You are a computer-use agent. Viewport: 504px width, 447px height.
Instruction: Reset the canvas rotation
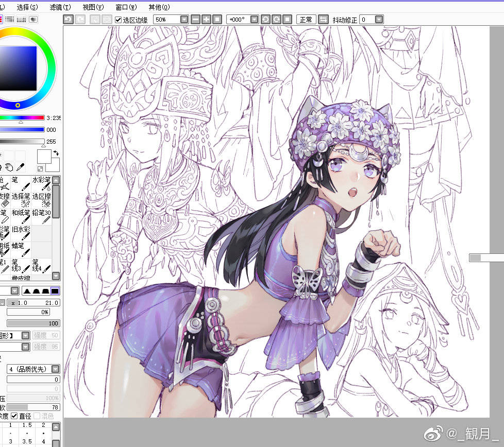coord(288,20)
